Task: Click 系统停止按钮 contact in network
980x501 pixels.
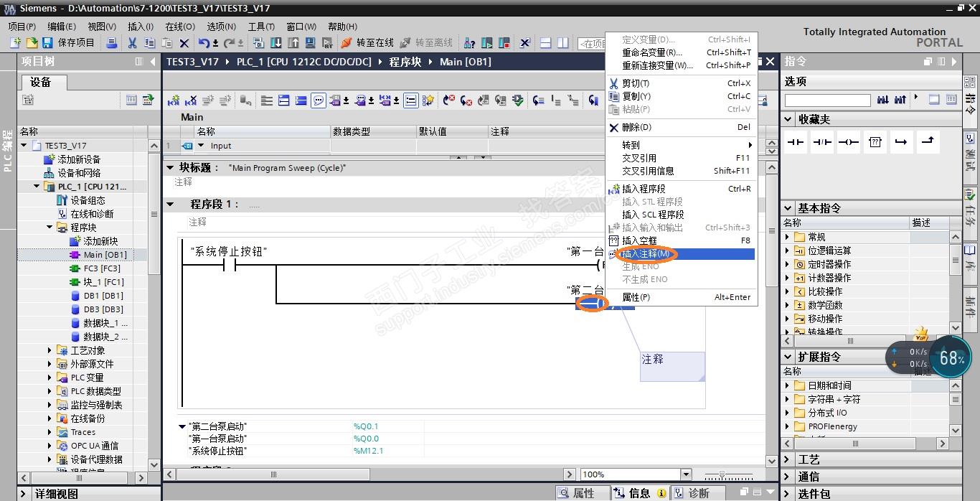Action: tap(230, 265)
